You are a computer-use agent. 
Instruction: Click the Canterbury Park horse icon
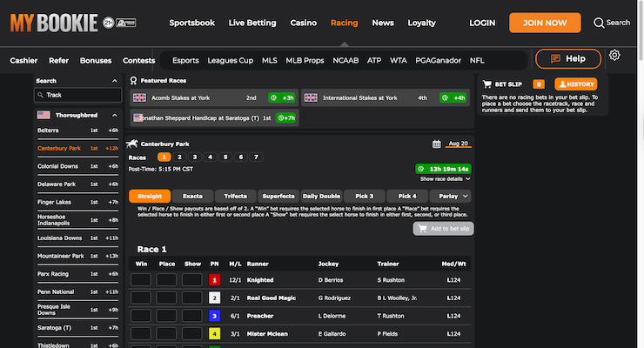(131, 144)
